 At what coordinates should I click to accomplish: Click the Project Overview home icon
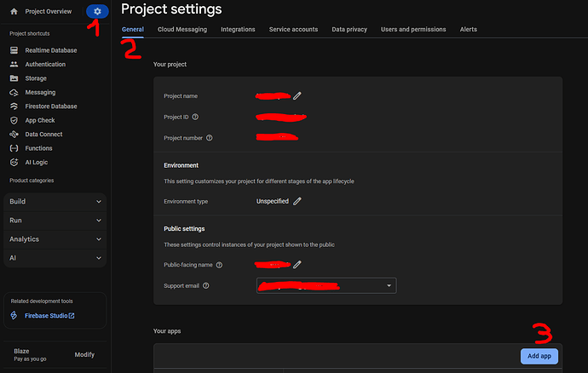coord(14,12)
